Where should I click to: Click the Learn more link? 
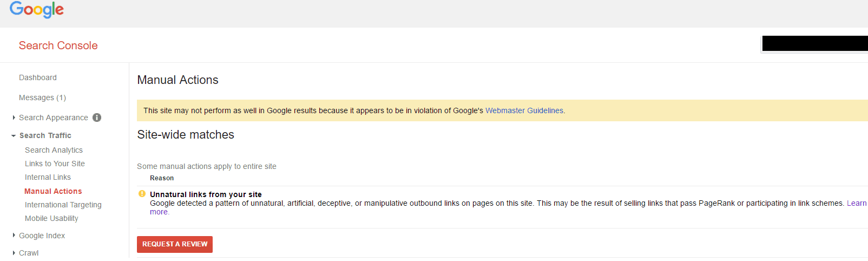coord(857,203)
